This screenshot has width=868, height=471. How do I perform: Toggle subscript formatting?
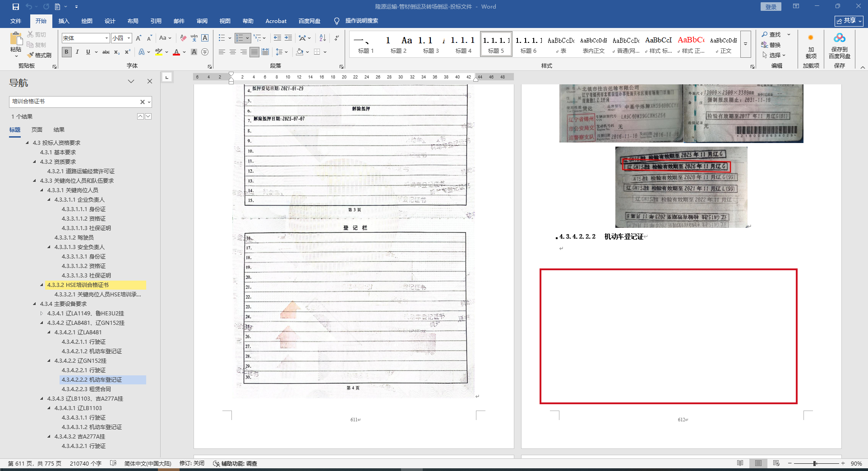pyautogui.click(x=117, y=52)
